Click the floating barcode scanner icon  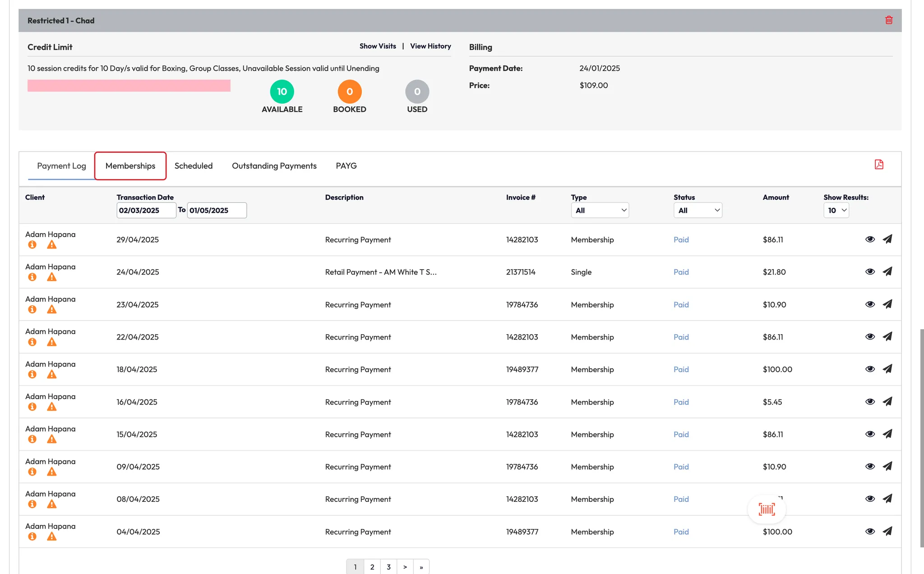[x=767, y=510]
